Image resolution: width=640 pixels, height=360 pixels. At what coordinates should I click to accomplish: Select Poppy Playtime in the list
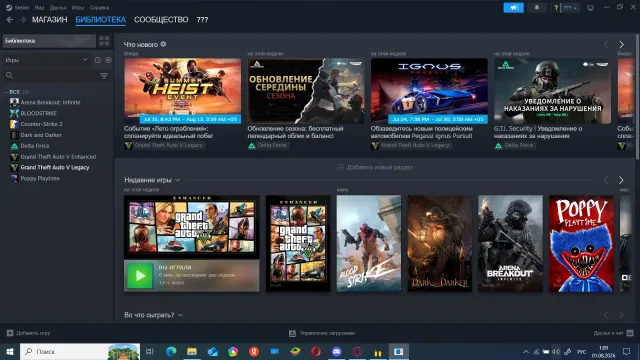point(40,178)
